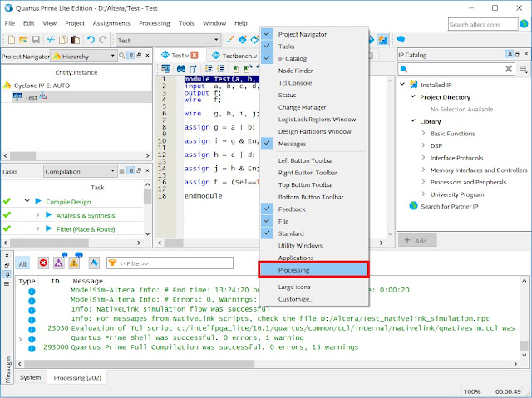Collapse the Installed IP tree node

pyautogui.click(x=402, y=84)
